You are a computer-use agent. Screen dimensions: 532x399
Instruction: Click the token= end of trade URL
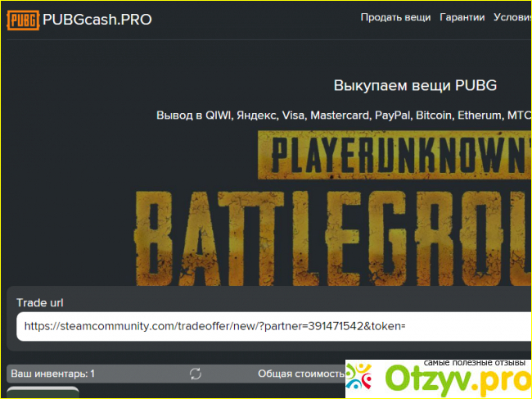tap(387, 326)
